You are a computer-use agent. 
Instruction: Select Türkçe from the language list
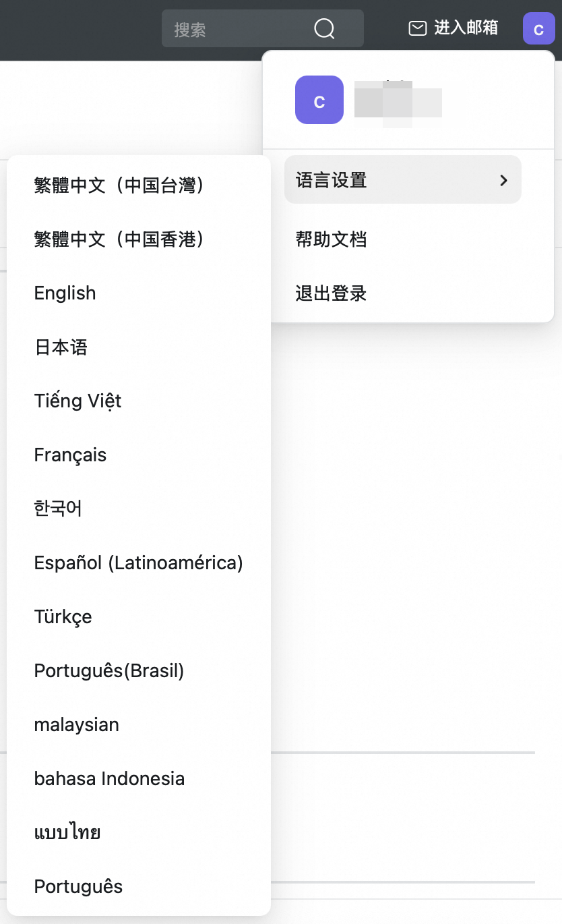coord(63,617)
